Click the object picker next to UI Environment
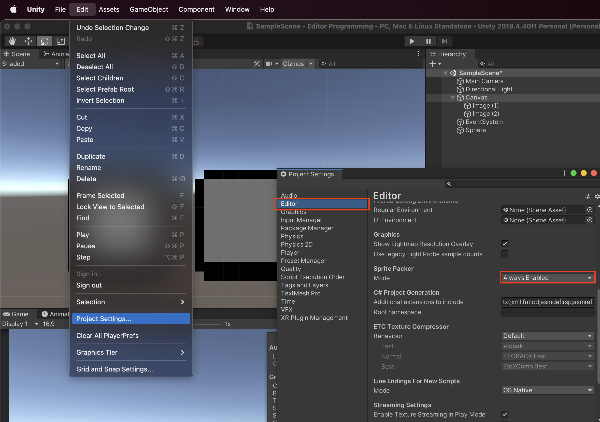 click(x=590, y=220)
